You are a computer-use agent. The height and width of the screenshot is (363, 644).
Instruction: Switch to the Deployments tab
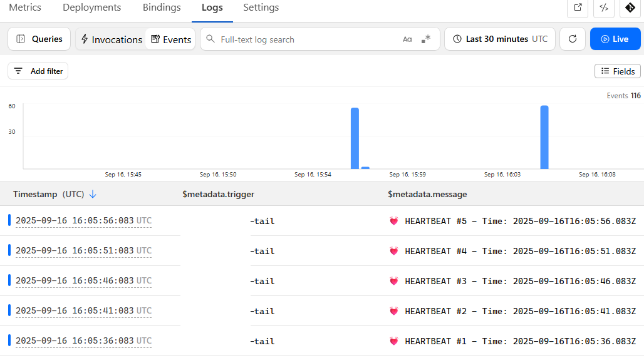91,8
